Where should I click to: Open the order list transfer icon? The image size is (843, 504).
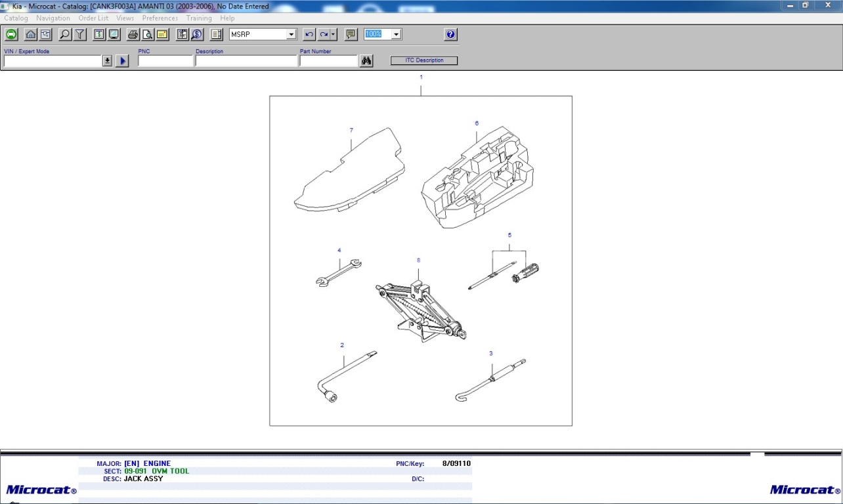183,34
